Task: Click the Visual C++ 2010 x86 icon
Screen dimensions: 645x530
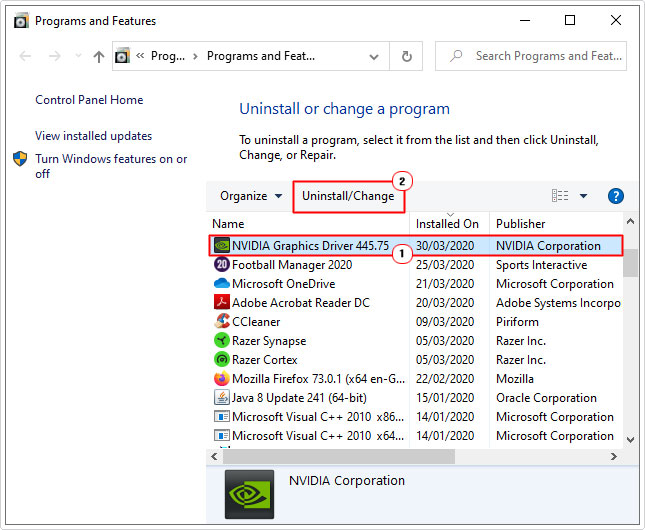Action: (222, 416)
